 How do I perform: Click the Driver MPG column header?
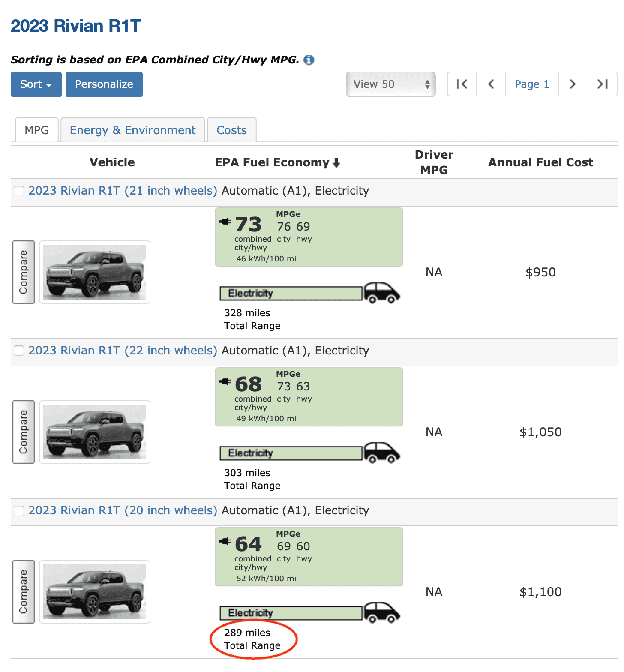pyautogui.click(x=434, y=162)
